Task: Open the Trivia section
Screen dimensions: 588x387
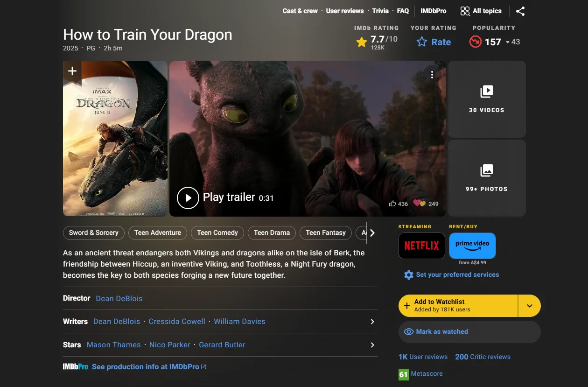Action: click(x=380, y=11)
